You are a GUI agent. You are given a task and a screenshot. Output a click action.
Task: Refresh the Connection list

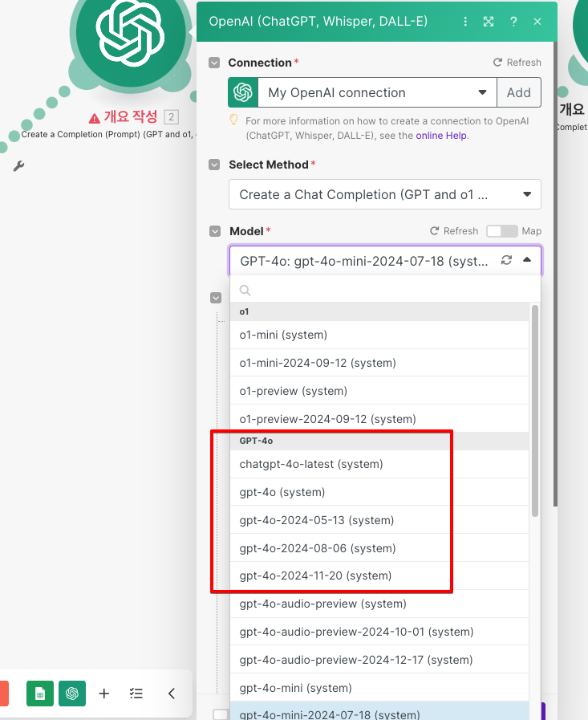click(517, 63)
